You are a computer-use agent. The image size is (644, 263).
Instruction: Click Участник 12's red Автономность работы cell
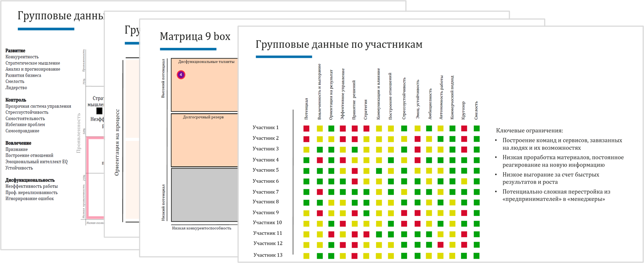coord(441,245)
